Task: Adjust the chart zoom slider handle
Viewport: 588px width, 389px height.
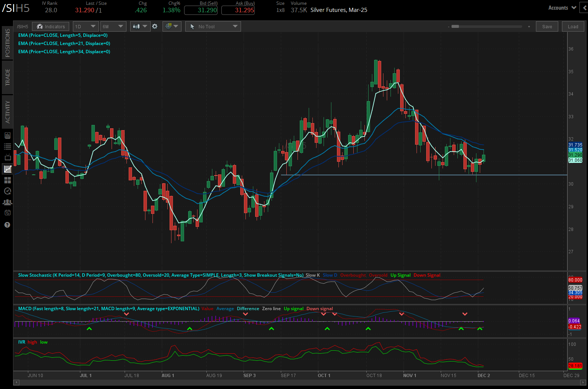Action: coord(455,27)
